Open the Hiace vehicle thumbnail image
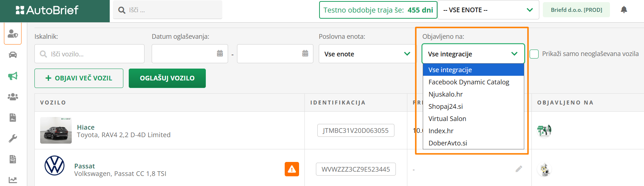Viewport: 644px width, 186px height. click(56, 130)
